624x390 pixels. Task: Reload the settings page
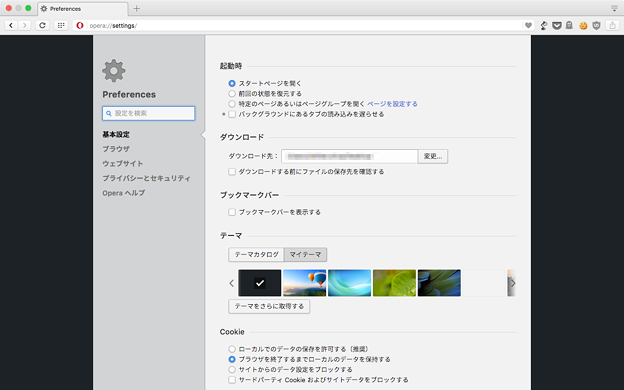click(42, 25)
